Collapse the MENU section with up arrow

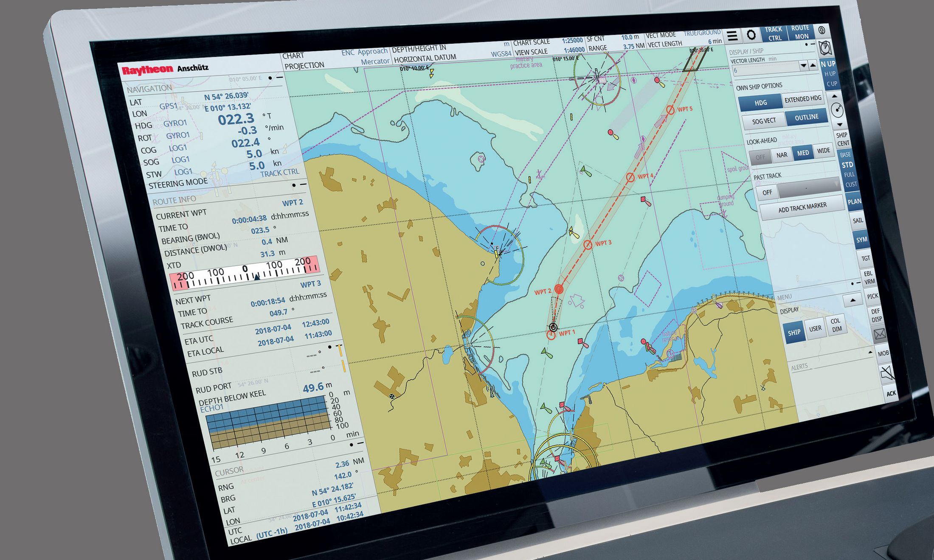[852, 300]
